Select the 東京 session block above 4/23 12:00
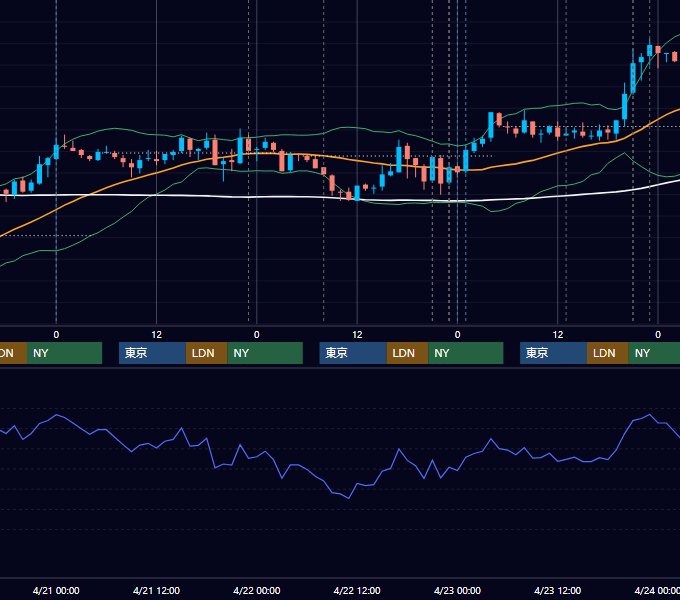This screenshot has width=680, height=600. tap(553, 353)
